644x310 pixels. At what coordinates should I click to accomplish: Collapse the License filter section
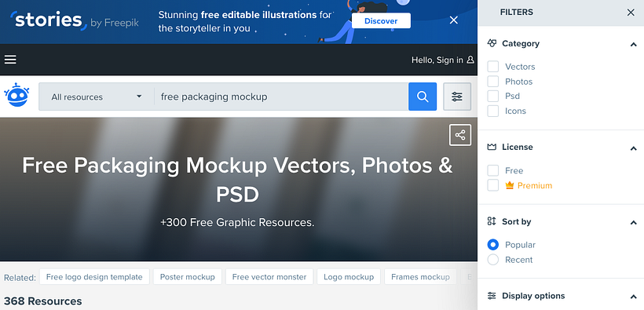point(633,148)
